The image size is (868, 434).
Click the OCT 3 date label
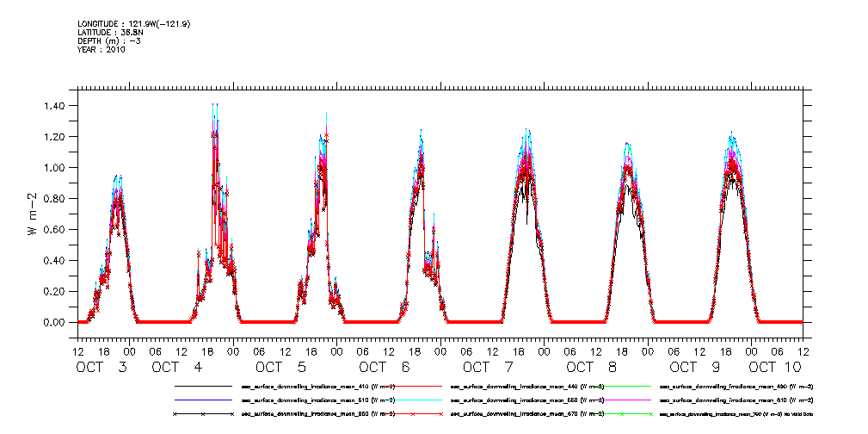102,367
